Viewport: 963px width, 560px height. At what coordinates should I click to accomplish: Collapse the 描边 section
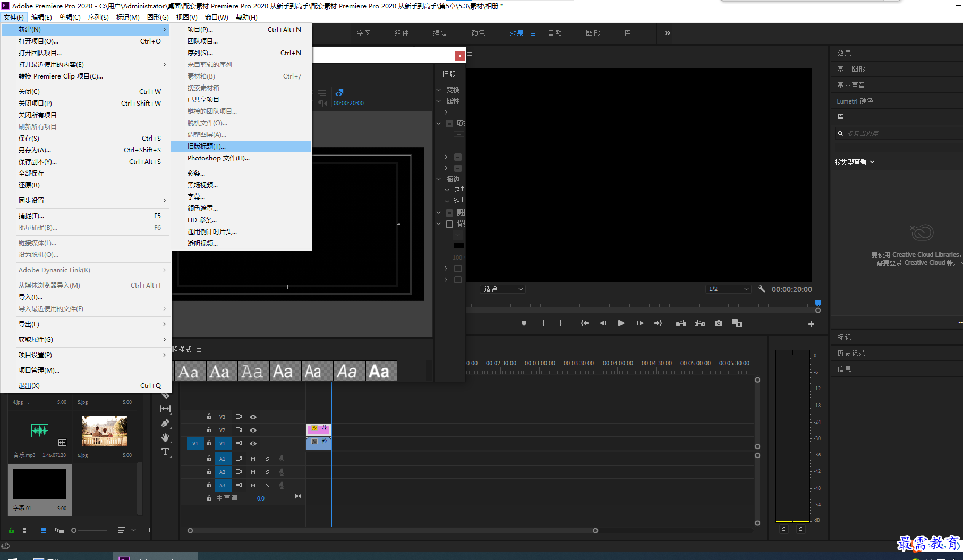pyautogui.click(x=439, y=179)
